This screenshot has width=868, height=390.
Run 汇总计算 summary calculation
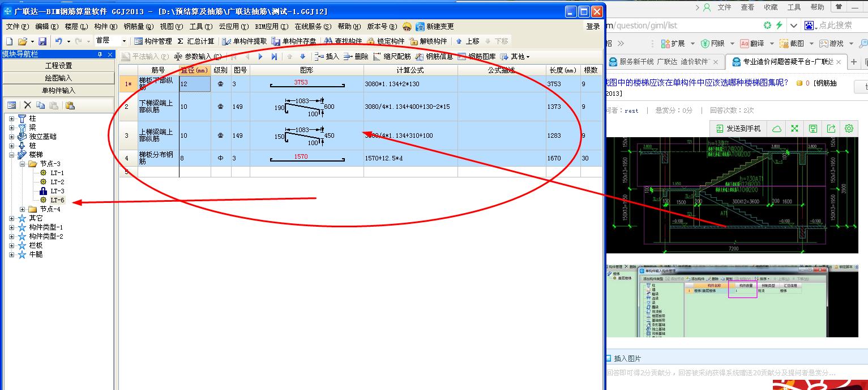(x=196, y=41)
